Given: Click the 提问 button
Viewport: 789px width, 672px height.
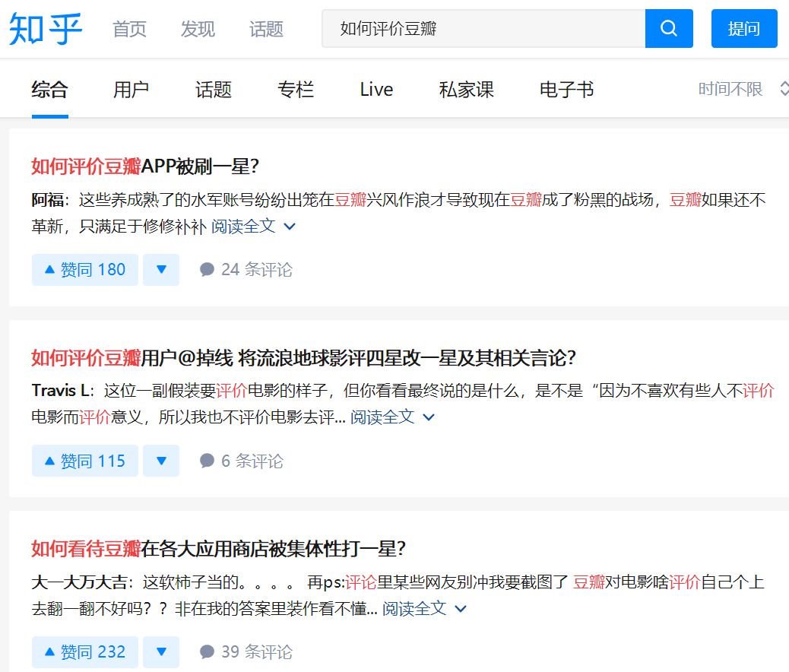Looking at the screenshot, I should click(x=743, y=27).
